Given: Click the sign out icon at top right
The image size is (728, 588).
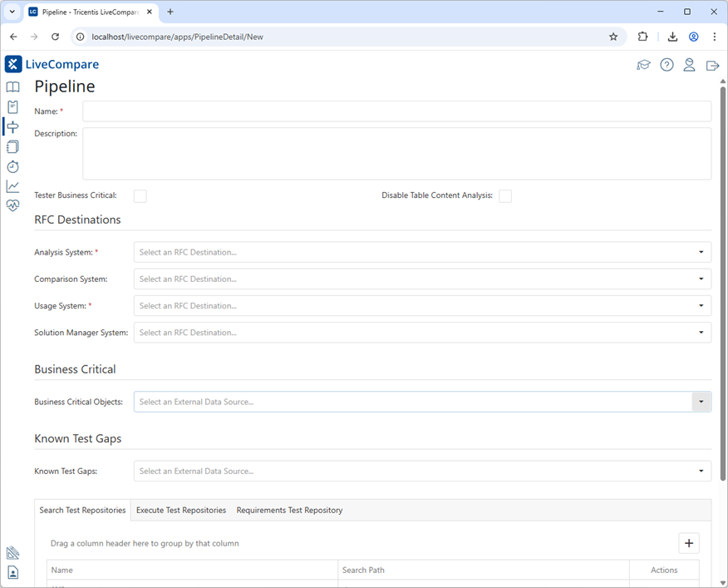Looking at the screenshot, I should coord(712,64).
